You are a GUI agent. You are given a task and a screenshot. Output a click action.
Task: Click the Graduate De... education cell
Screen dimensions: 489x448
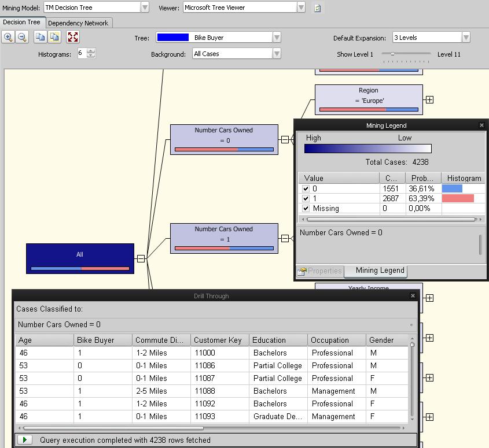278,417
